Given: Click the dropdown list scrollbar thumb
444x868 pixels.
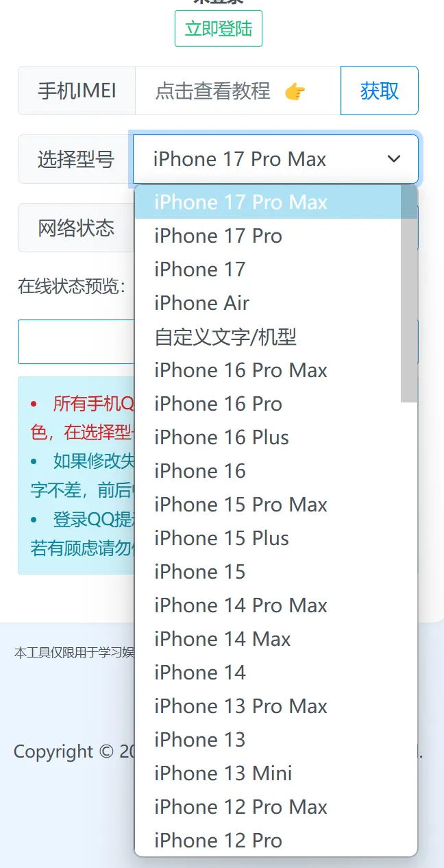Looking at the screenshot, I should (409, 293).
